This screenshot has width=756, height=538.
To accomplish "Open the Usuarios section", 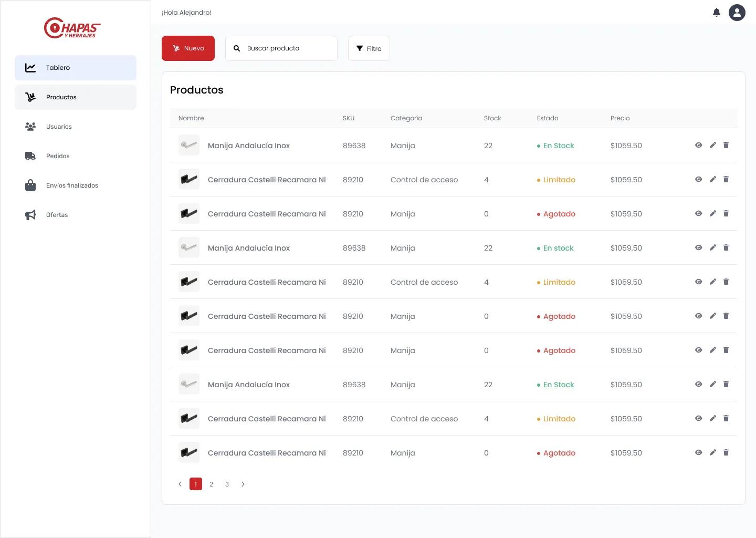I will tap(76, 127).
